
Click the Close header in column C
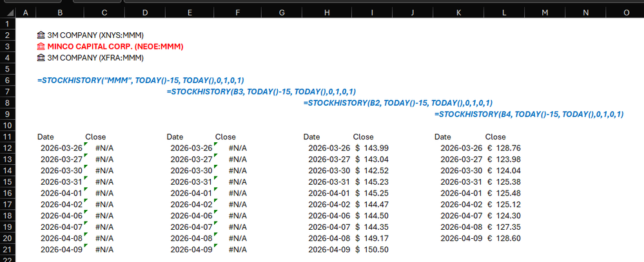(x=95, y=137)
